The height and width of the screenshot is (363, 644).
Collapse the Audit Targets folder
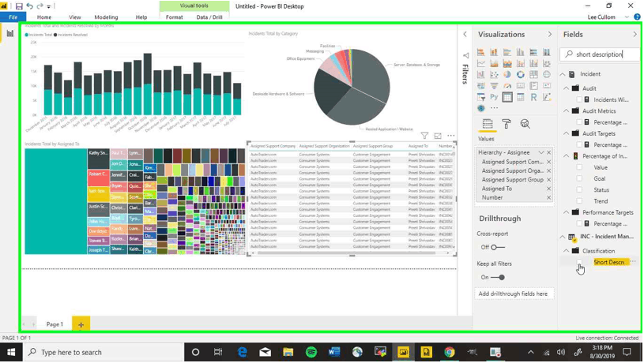pyautogui.click(x=567, y=133)
